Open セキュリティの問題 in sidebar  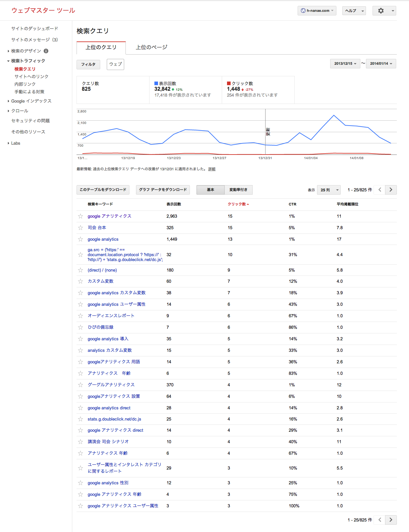tap(31, 121)
